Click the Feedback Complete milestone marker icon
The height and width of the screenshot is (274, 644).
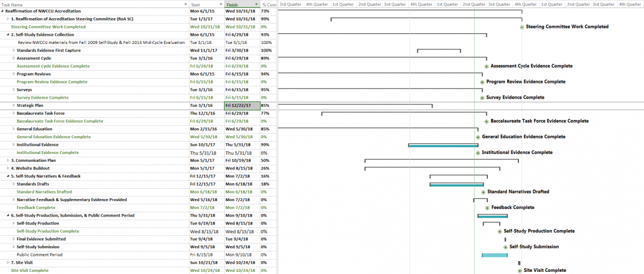point(487,208)
